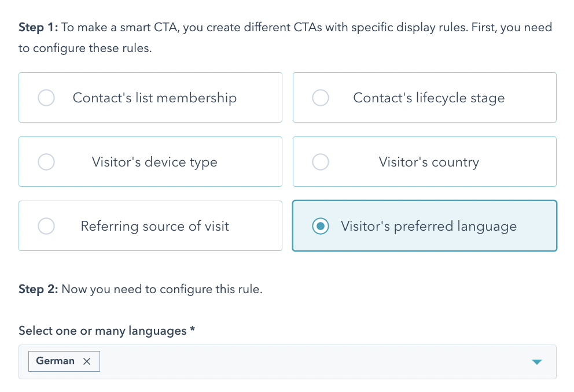The width and height of the screenshot is (574, 392).
Task: Focus the languages multi-select input field
Action: pyautogui.click(x=312, y=362)
